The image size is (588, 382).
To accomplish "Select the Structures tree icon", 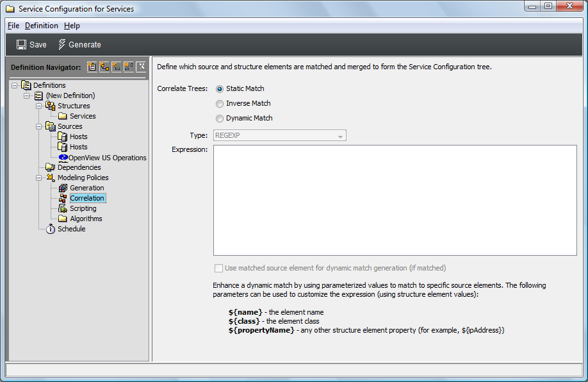I will (x=50, y=106).
